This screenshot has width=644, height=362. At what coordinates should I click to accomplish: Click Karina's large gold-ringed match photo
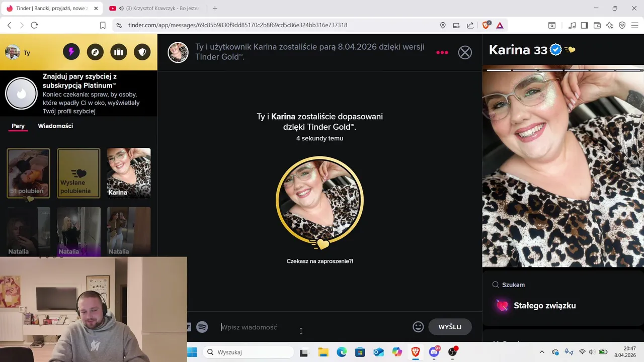tap(319, 200)
